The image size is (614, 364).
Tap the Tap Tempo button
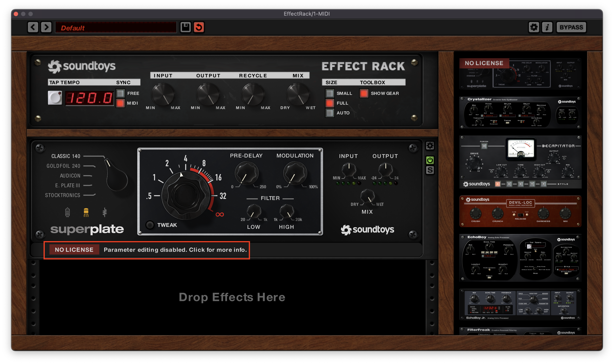[x=55, y=98]
